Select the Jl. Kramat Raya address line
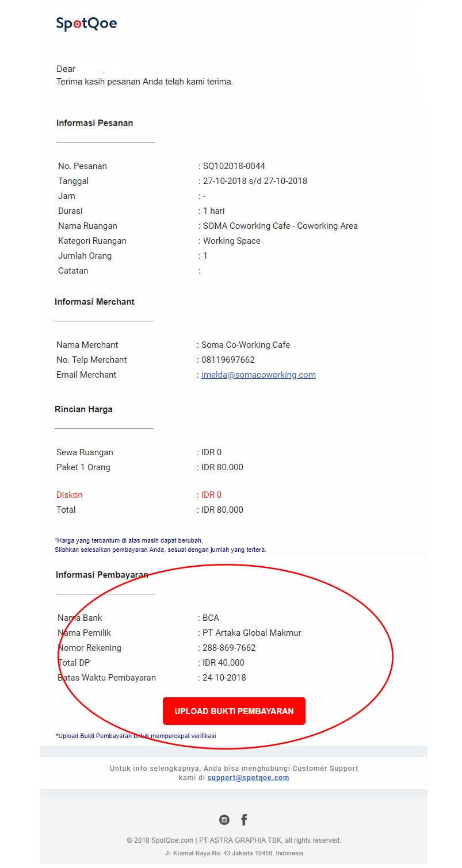Viewport: 462px width, 868px height. point(234,853)
